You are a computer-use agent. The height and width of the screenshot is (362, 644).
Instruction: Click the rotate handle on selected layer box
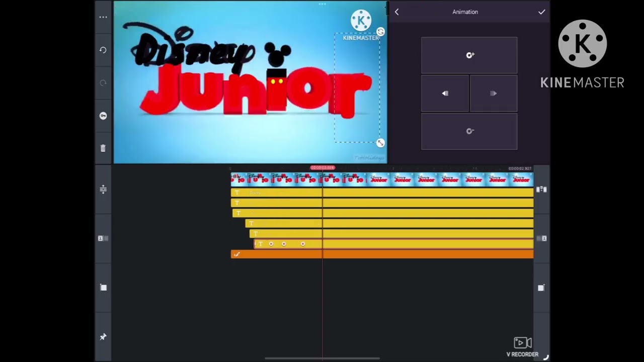click(x=380, y=32)
